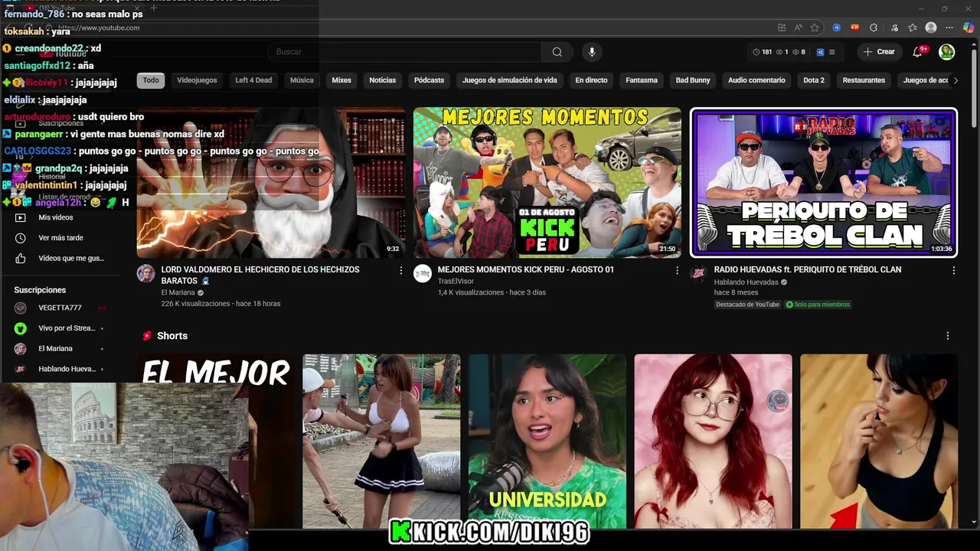The height and width of the screenshot is (551, 980).
Task: Select the Noticias filter chip
Action: click(x=383, y=80)
